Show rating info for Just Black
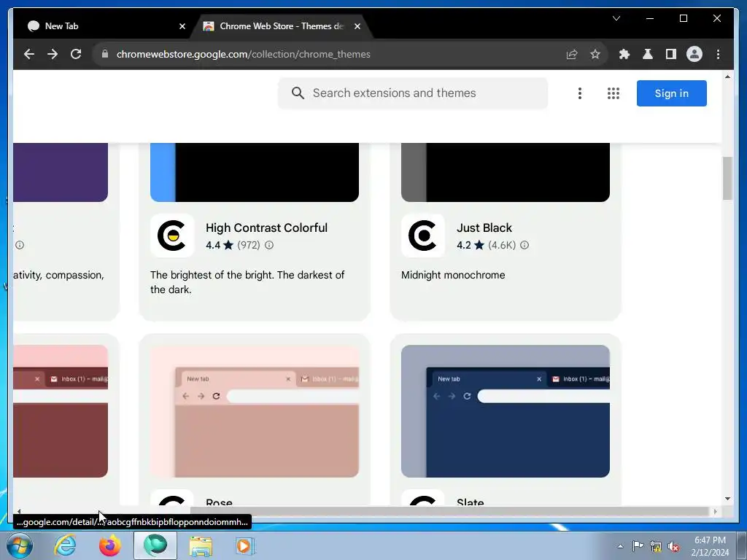747x560 pixels. [525, 245]
